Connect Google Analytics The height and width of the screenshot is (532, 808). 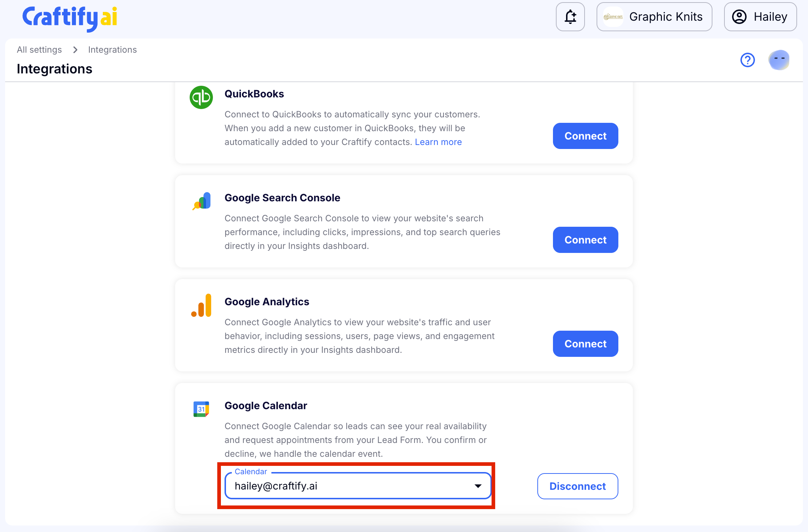coord(585,344)
